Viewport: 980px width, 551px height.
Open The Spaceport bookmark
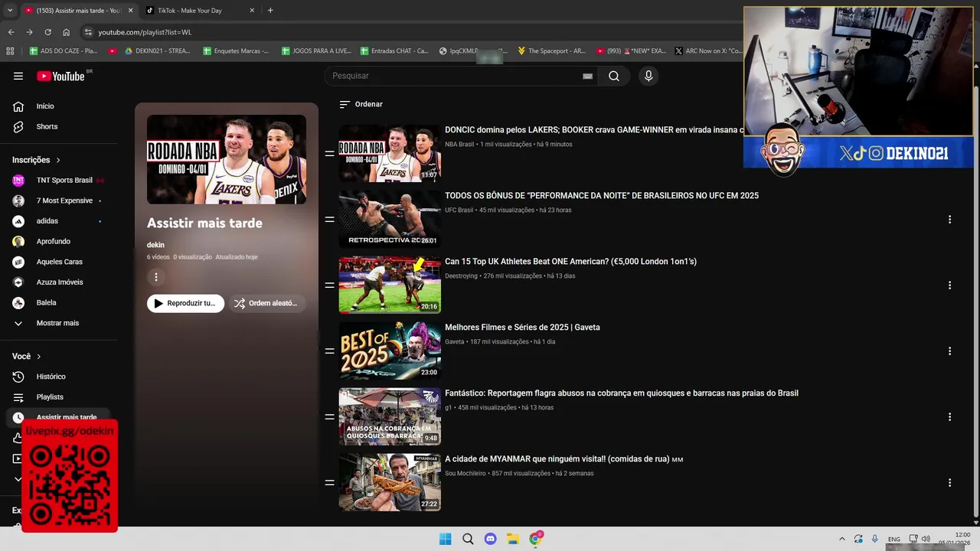[551, 51]
